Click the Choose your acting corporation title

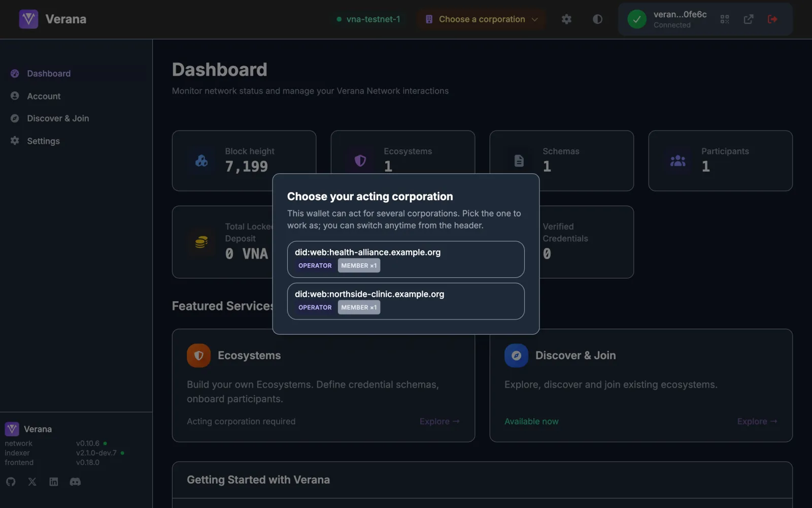[x=370, y=197]
